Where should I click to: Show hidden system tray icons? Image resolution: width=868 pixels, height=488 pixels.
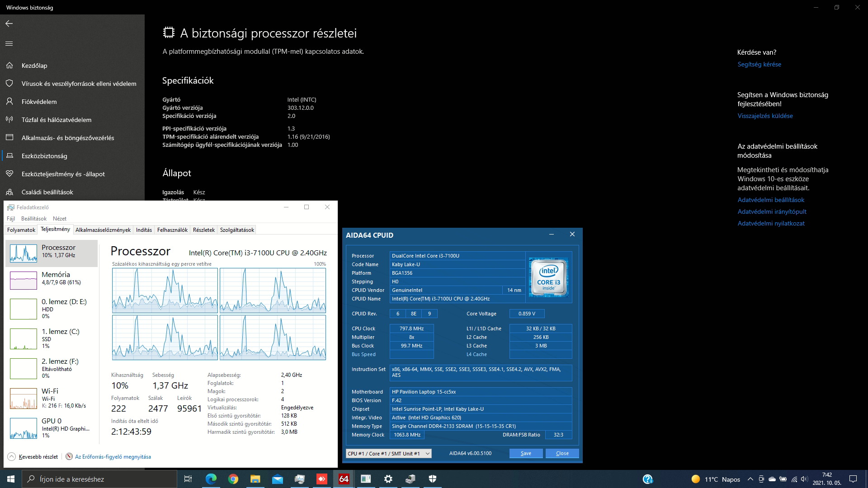(x=750, y=479)
